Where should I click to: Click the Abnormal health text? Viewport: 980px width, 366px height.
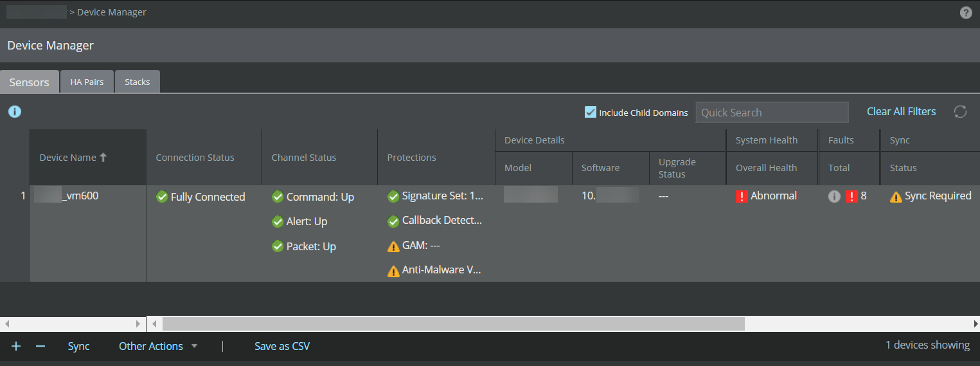(x=774, y=196)
